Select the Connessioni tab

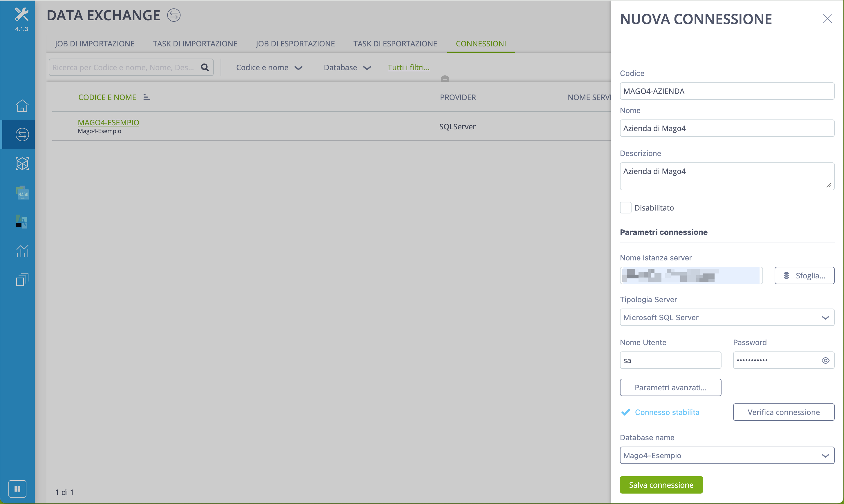[x=481, y=43]
